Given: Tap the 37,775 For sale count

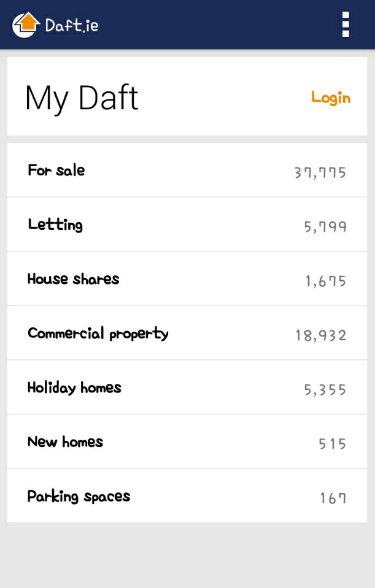Looking at the screenshot, I should pyautogui.click(x=320, y=172).
